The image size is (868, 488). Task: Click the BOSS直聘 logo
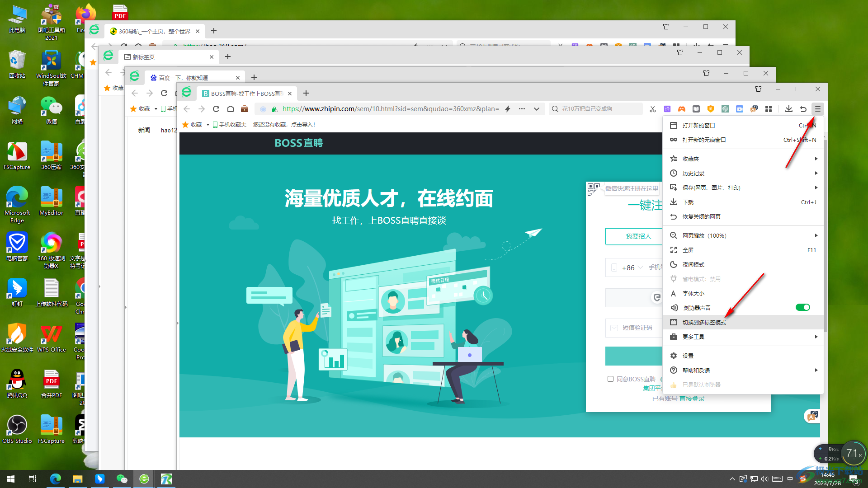pos(299,143)
